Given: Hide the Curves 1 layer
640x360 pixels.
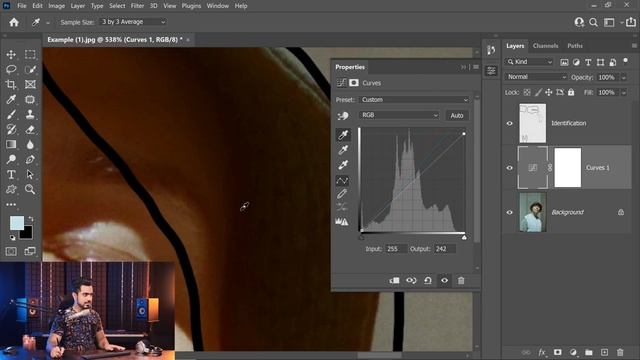Looking at the screenshot, I should [x=509, y=168].
